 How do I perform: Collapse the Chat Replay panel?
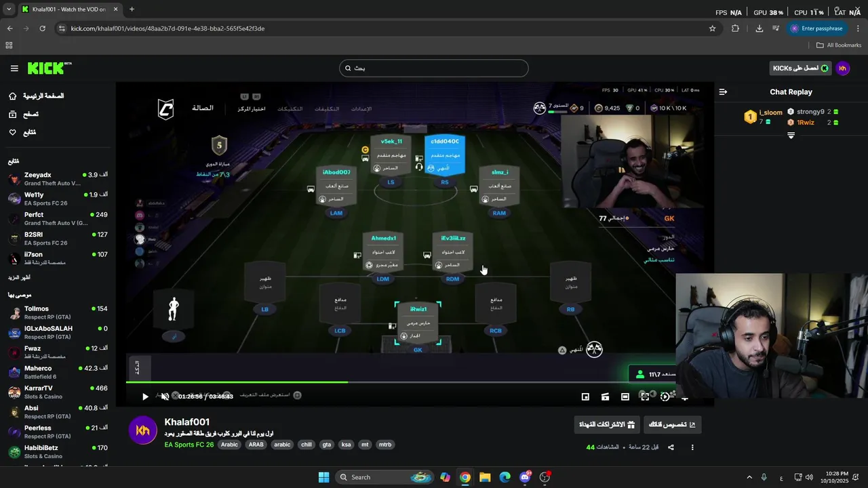(x=723, y=91)
